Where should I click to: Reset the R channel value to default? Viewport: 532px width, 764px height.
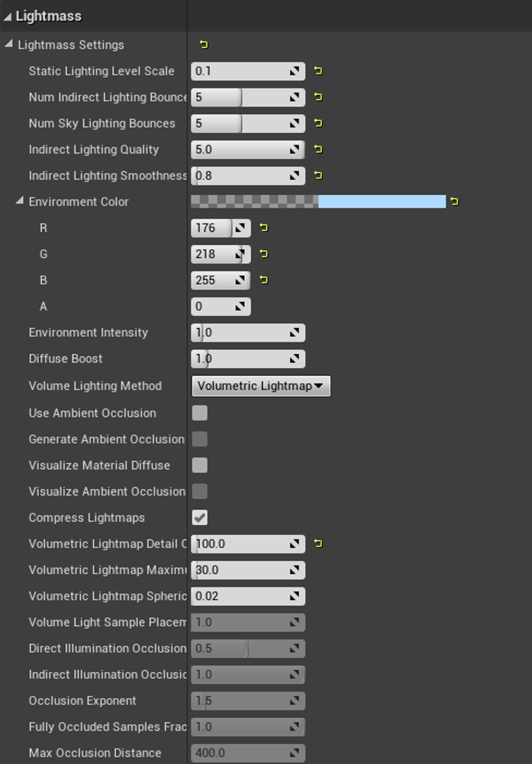(264, 228)
